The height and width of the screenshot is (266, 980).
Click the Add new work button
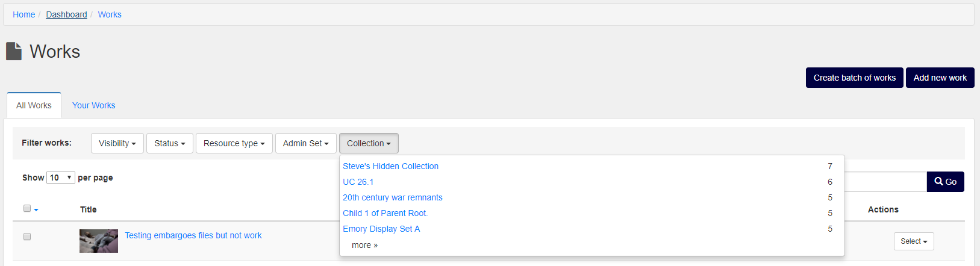[x=940, y=78]
